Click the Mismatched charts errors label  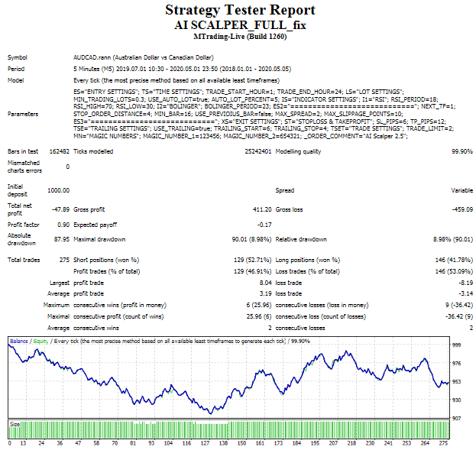24,167
